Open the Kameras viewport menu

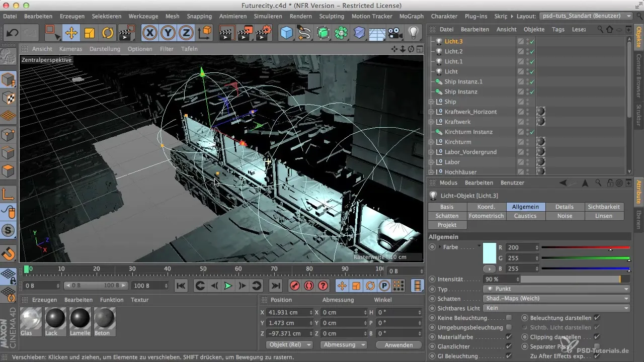(x=70, y=49)
